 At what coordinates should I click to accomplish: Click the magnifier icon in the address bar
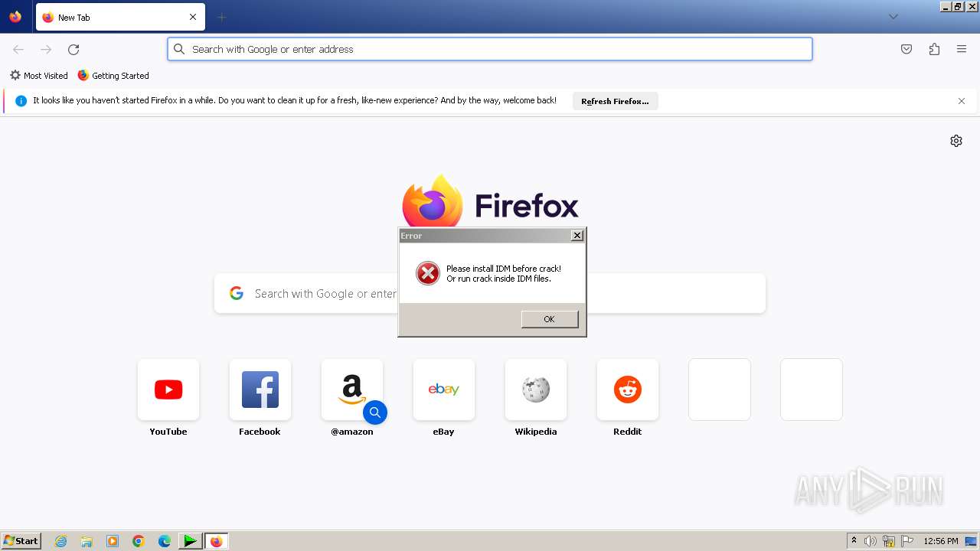179,49
